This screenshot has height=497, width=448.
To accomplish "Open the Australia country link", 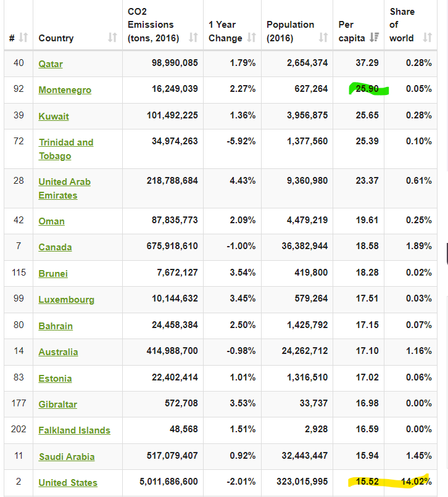I will click(58, 352).
